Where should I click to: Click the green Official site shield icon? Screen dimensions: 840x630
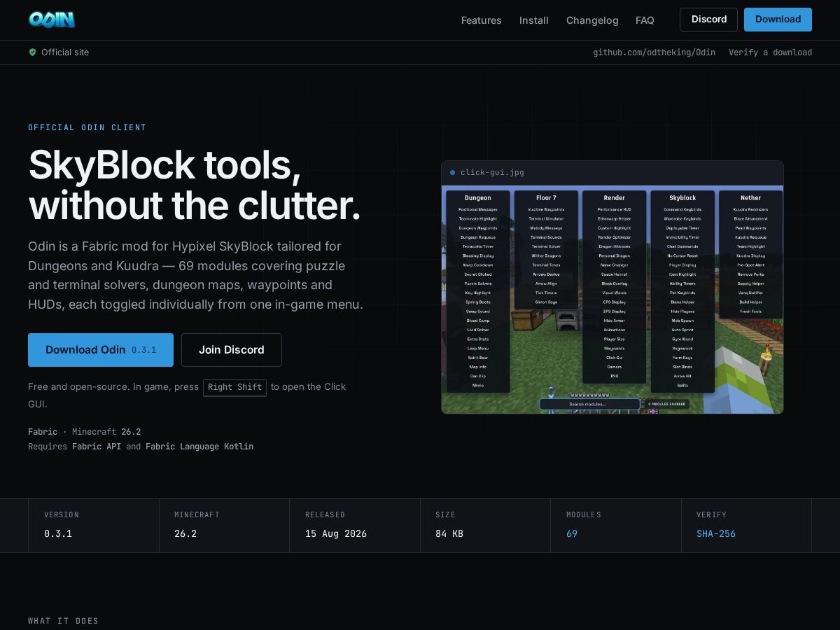tap(32, 52)
